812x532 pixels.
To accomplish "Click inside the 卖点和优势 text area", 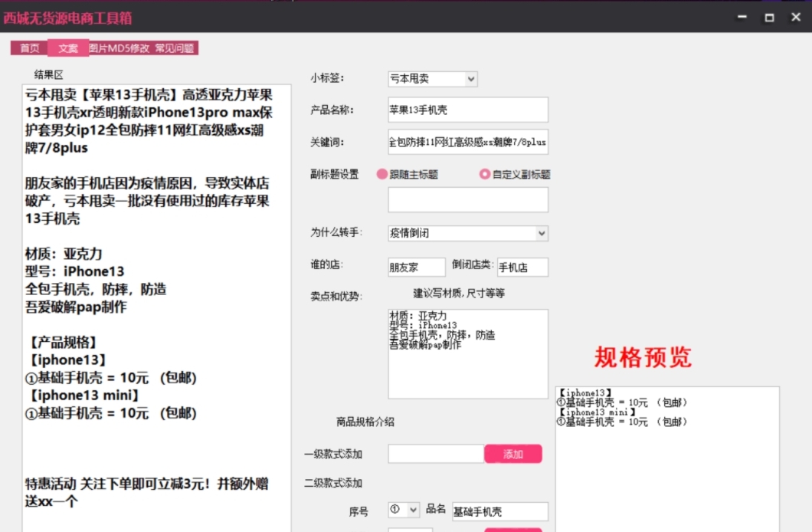I will pyautogui.click(x=468, y=368).
